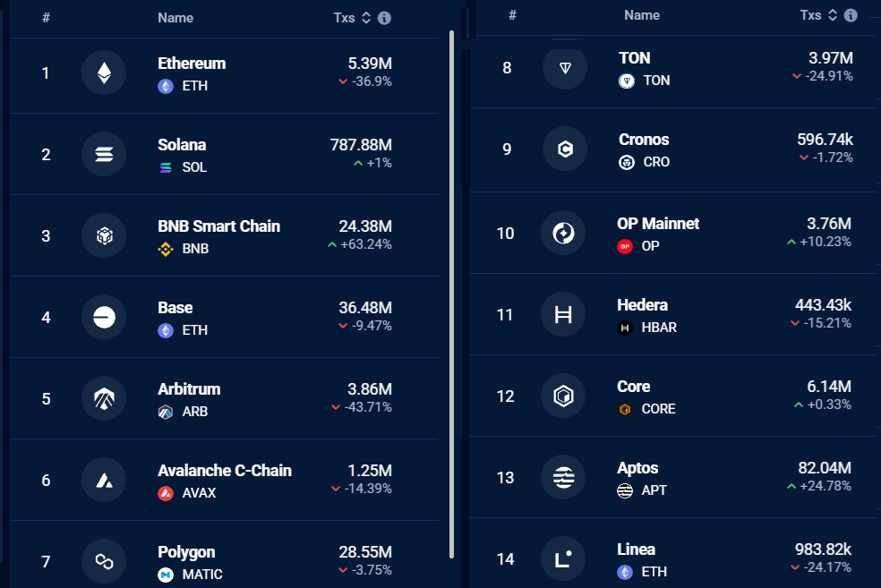Click the Cronos chain logo icon
881x588 pixels.
click(565, 149)
